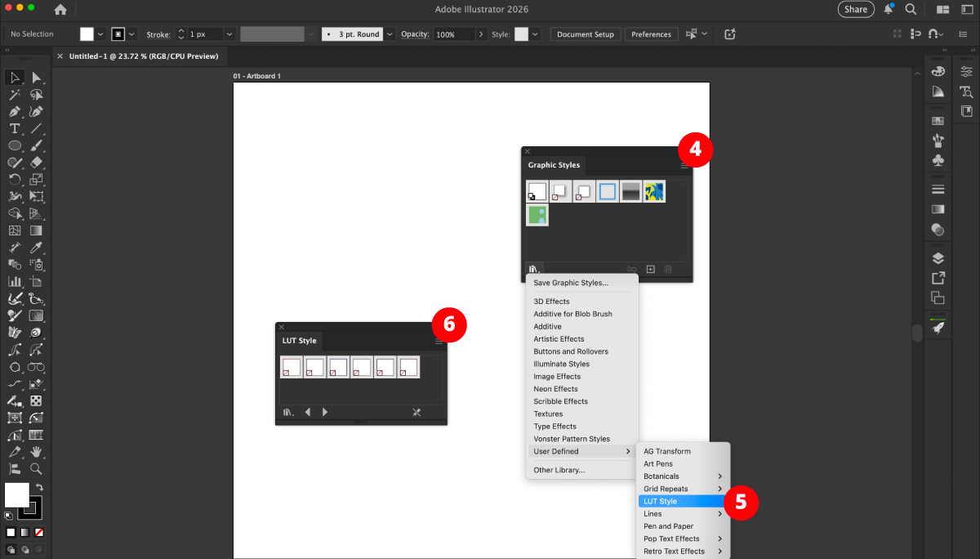Swap fill and stroke colors
Screen dimensions: 980x559
coord(40,487)
